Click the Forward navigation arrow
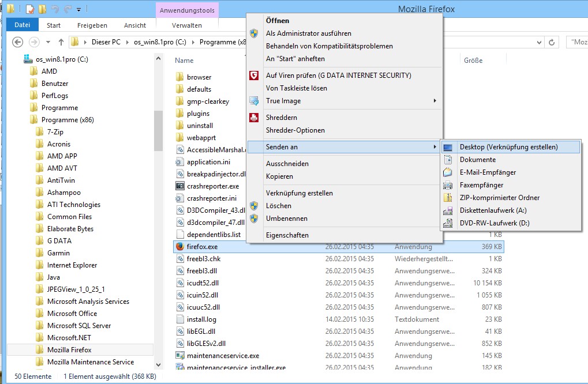This screenshot has height=384, width=588. point(34,42)
